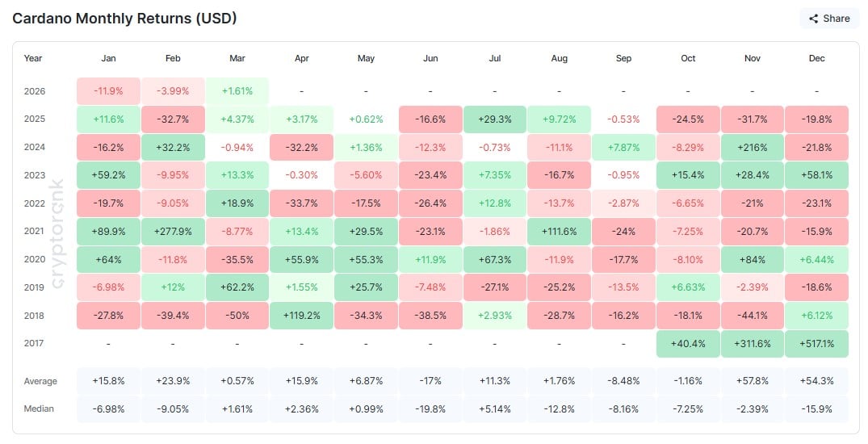Click the Oct column header
The height and width of the screenshot is (444, 868).
[x=688, y=59]
